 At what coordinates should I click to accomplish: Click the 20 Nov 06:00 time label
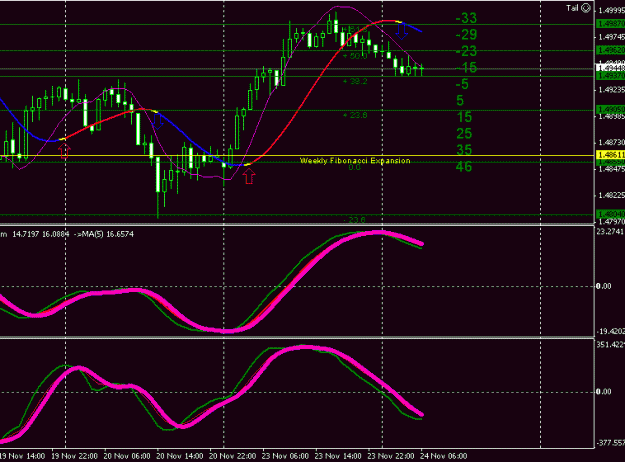point(127,456)
